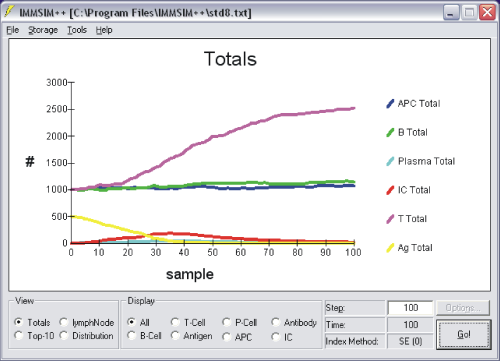The height and width of the screenshot is (361, 500).
Task: Click the APC Total blue legend swatch
Action: [x=390, y=104]
